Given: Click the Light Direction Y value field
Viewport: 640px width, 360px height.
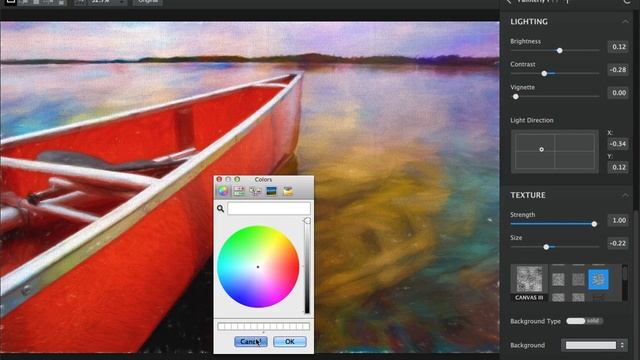Looking at the screenshot, I should (618, 167).
